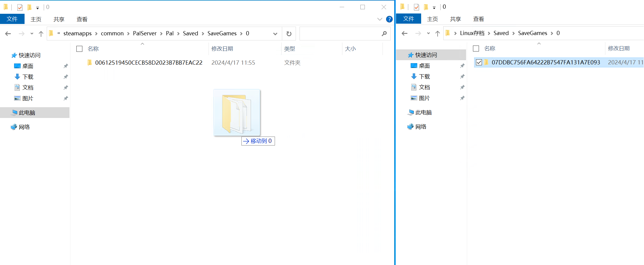
Task: Open 文件 menu in left window
Action: [12, 19]
